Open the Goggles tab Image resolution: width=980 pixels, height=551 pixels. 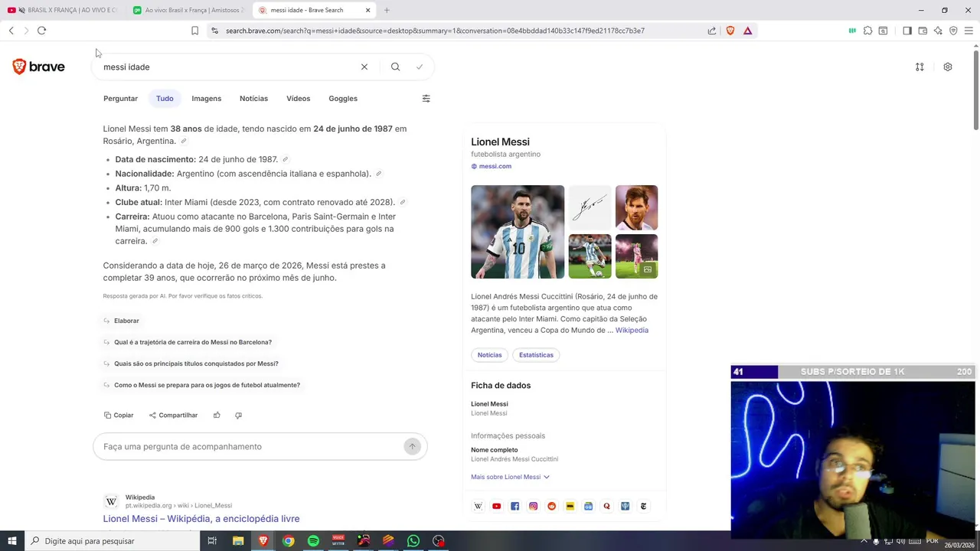pyautogui.click(x=343, y=98)
